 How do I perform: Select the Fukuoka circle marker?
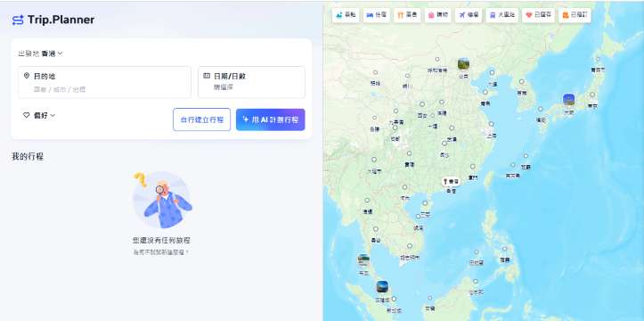tap(541, 109)
